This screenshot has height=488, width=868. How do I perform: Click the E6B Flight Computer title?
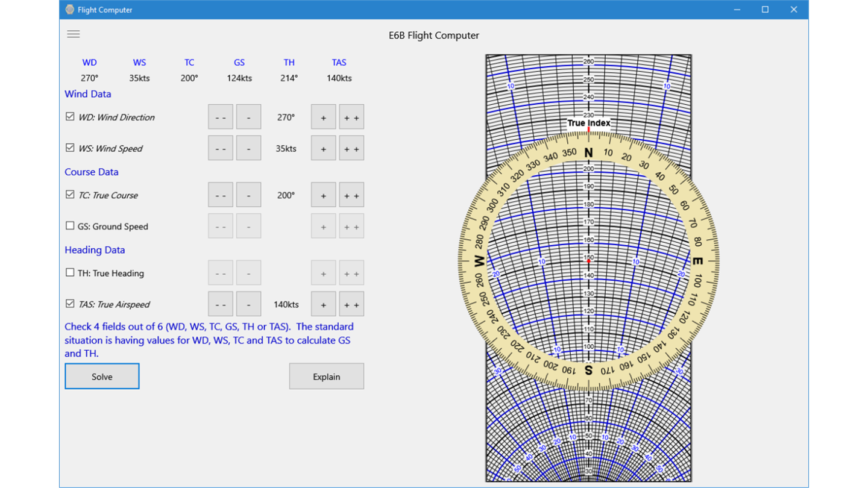point(434,36)
